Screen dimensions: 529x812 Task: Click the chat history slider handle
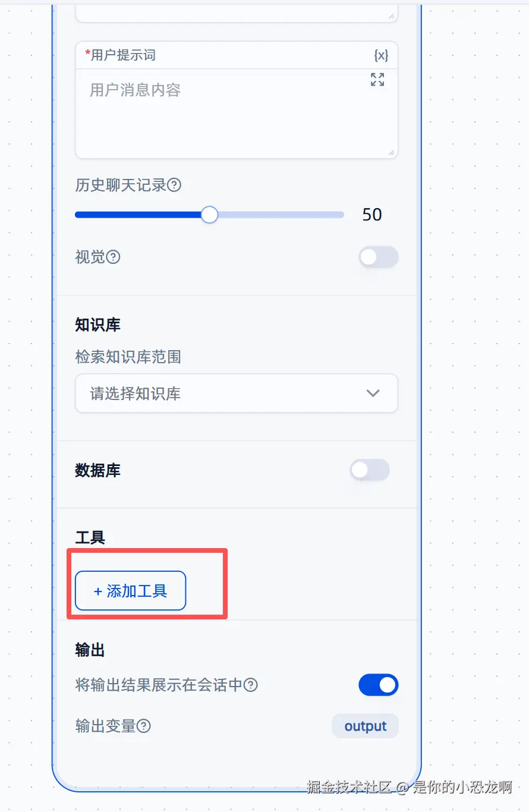click(209, 215)
